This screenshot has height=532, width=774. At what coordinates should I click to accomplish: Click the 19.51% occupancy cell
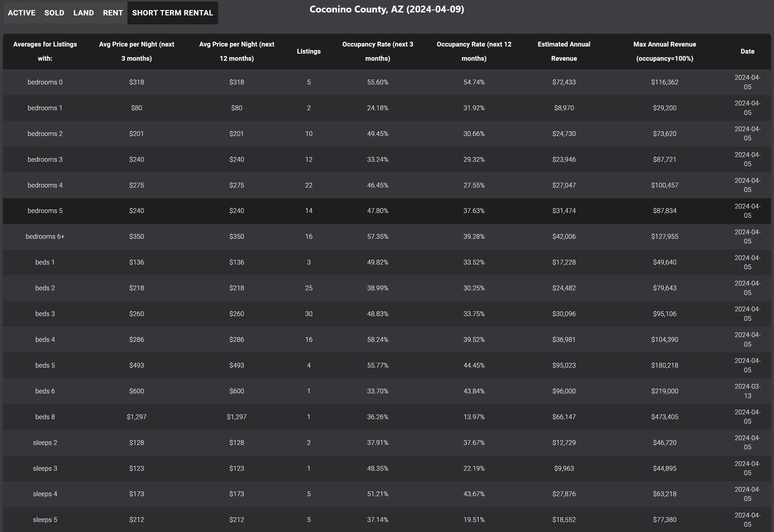pos(474,520)
